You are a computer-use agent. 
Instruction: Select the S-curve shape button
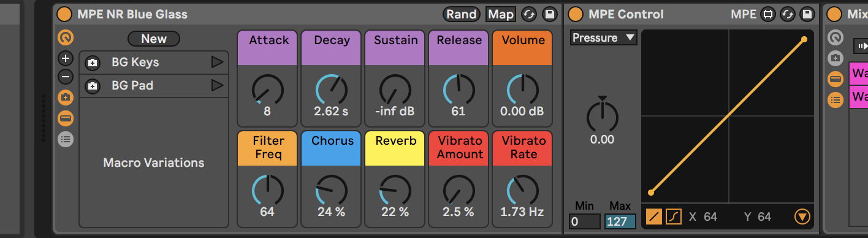(674, 217)
